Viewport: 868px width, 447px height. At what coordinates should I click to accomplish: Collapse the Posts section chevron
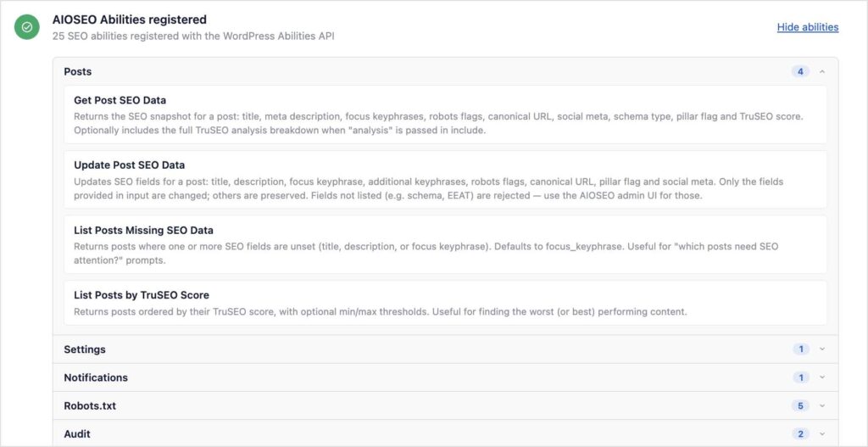pos(822,71)
